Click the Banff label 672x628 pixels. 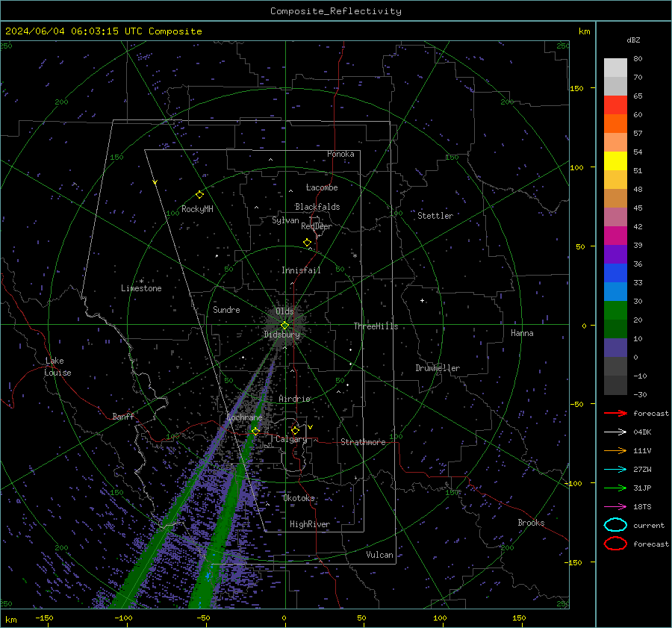[x=123, y=416]
